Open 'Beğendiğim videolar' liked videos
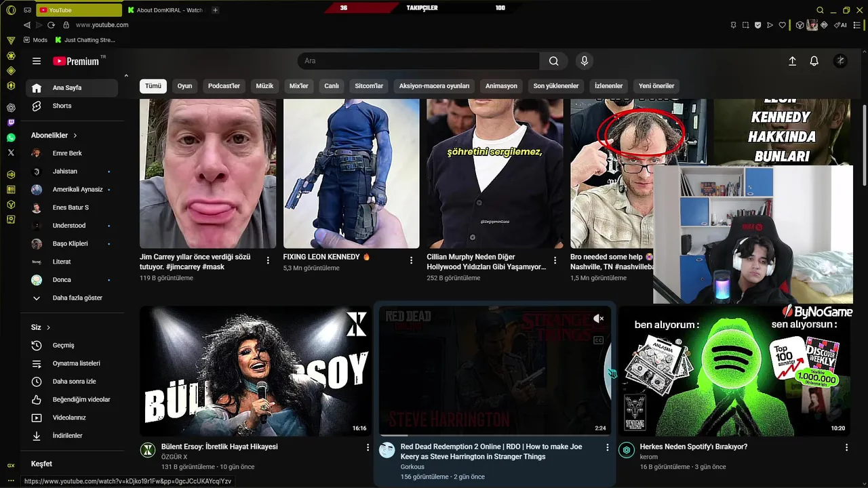The height and width of the screenshot is (488, 868). [x=71, y=400]
